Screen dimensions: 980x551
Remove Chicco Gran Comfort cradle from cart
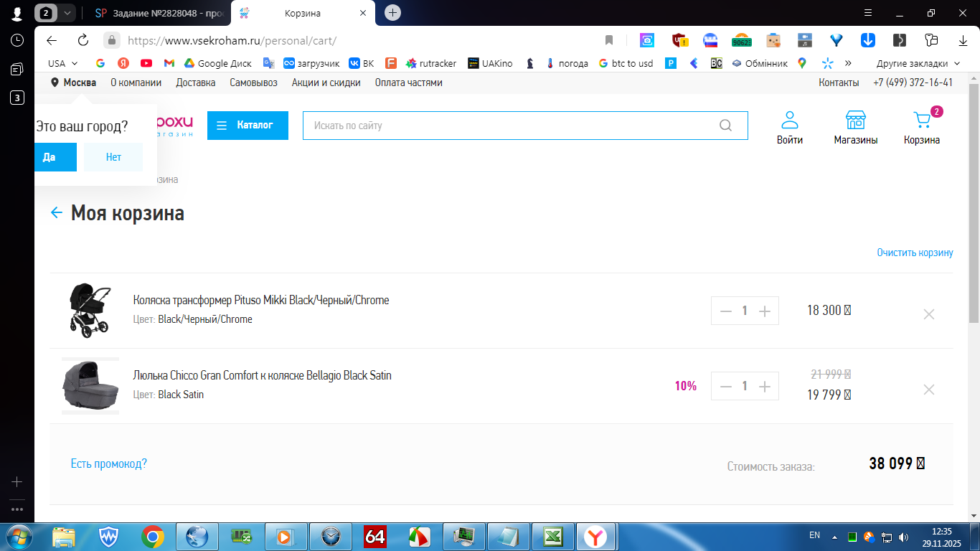point(928,390)
